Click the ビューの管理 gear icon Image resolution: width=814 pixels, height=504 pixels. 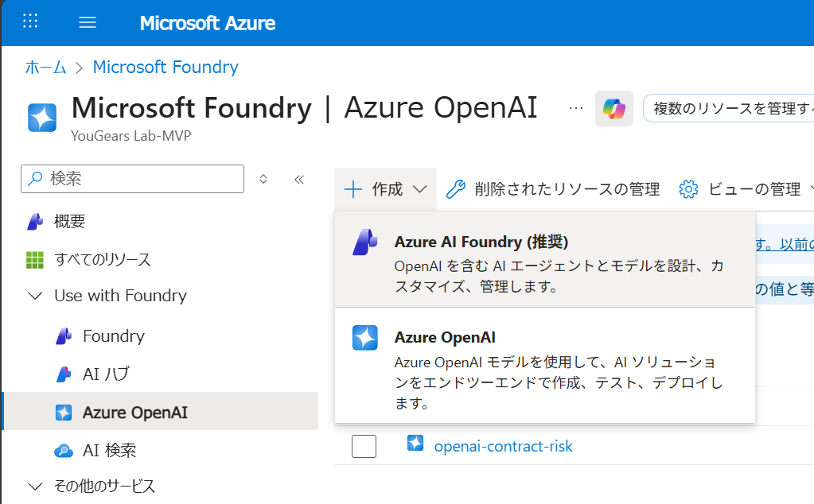[x=688, y=189]
